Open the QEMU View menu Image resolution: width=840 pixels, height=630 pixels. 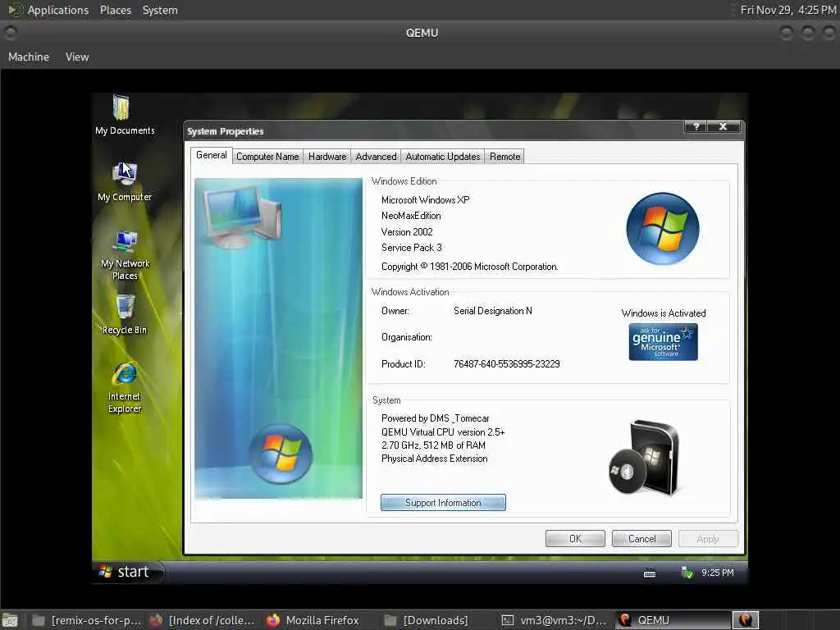point(77,57)
